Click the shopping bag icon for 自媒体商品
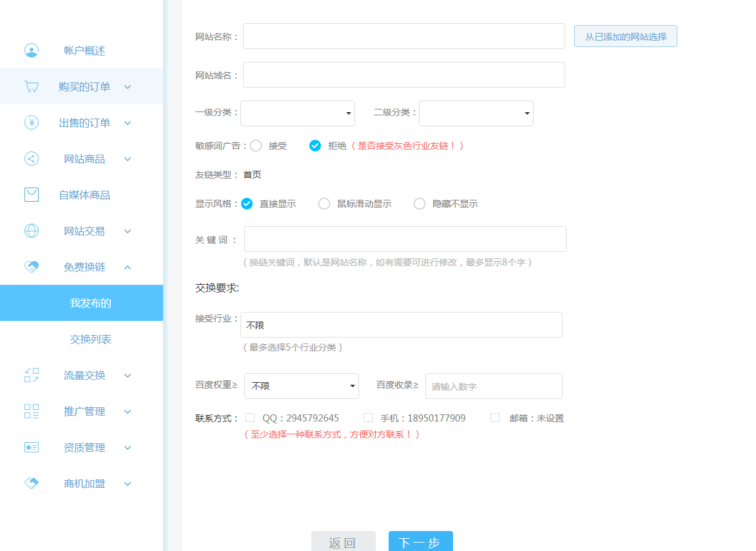Screen dimensions: 756x551 [31, 195]
